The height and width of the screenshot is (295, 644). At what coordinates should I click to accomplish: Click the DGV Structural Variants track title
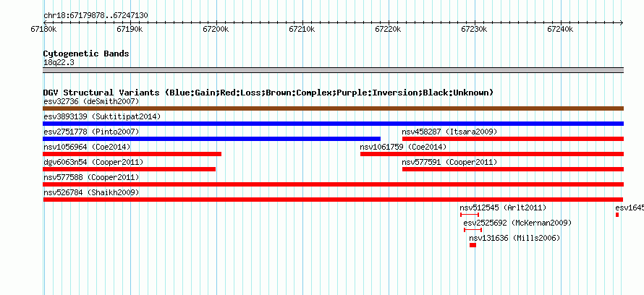pos(268,93)
